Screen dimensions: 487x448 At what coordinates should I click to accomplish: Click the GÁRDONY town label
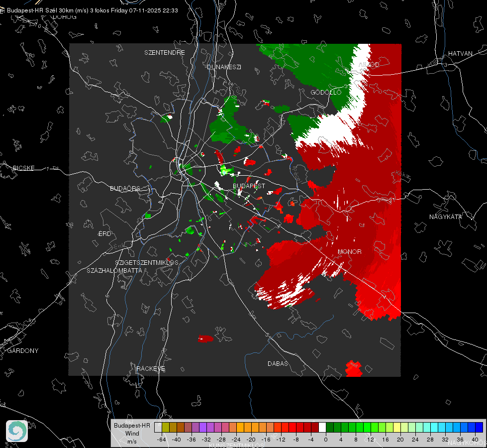pos(23,351)
